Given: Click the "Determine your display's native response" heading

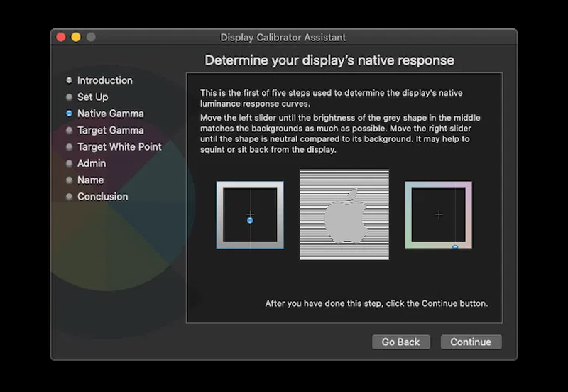Looking at the screenshot, I should click(329, 60).
